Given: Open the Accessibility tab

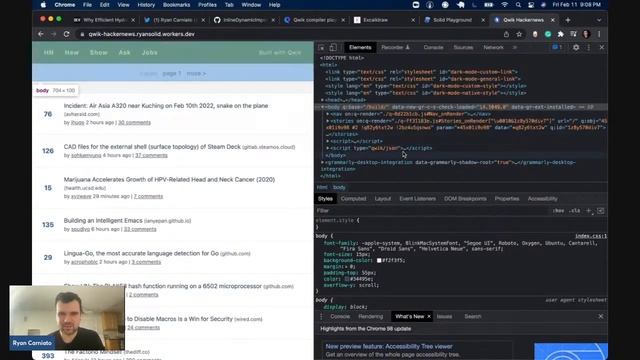Looking at the screenshot, I should [542, 199].
